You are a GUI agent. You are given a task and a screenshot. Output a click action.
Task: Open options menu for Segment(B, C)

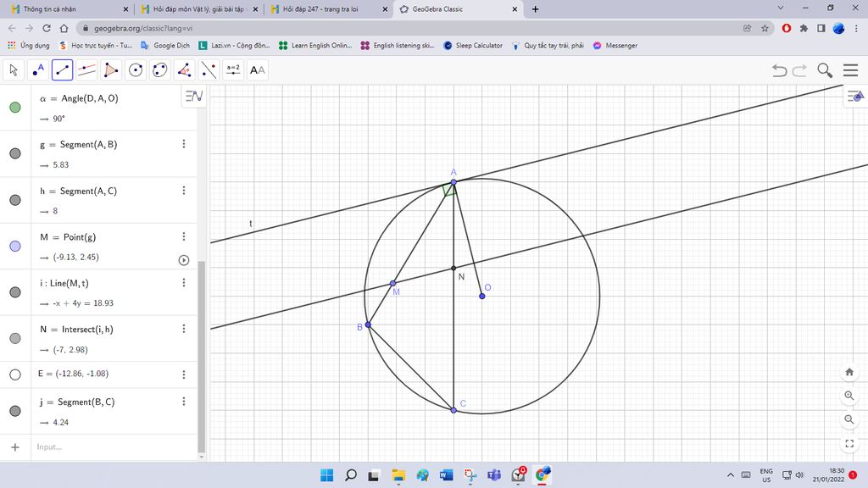(184, 401)
